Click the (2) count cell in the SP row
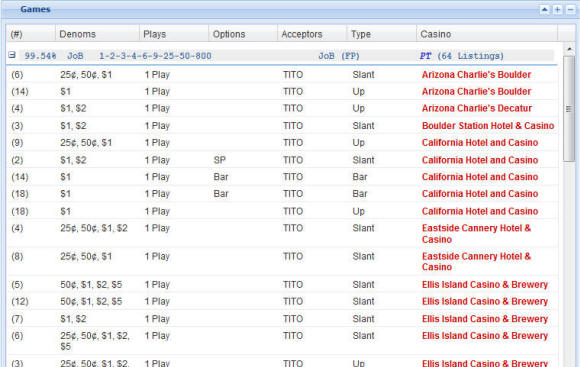This screenshot has width=580, height=367. pos(17,160)
